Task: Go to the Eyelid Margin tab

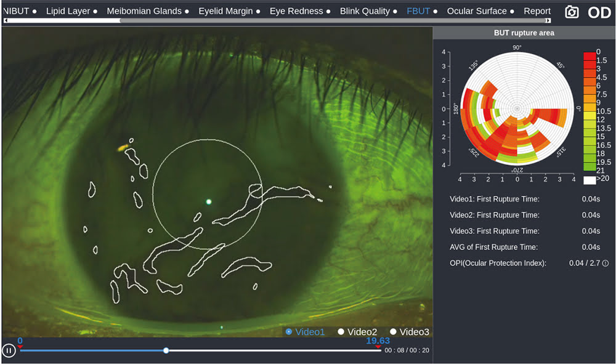Action: point(225,11)
